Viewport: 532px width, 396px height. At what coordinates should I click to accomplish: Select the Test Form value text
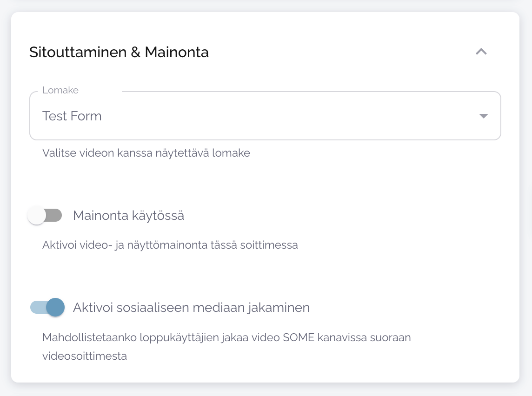[x=72, y=116]
